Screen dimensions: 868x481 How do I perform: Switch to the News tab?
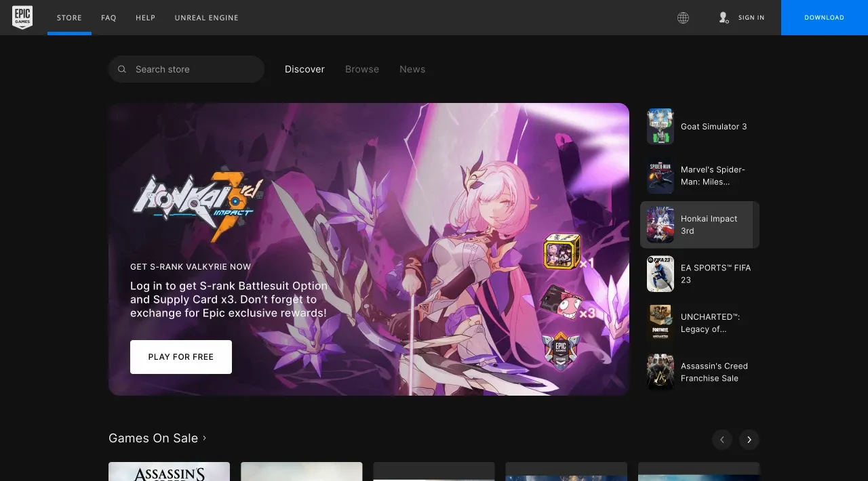coord(412,69)
